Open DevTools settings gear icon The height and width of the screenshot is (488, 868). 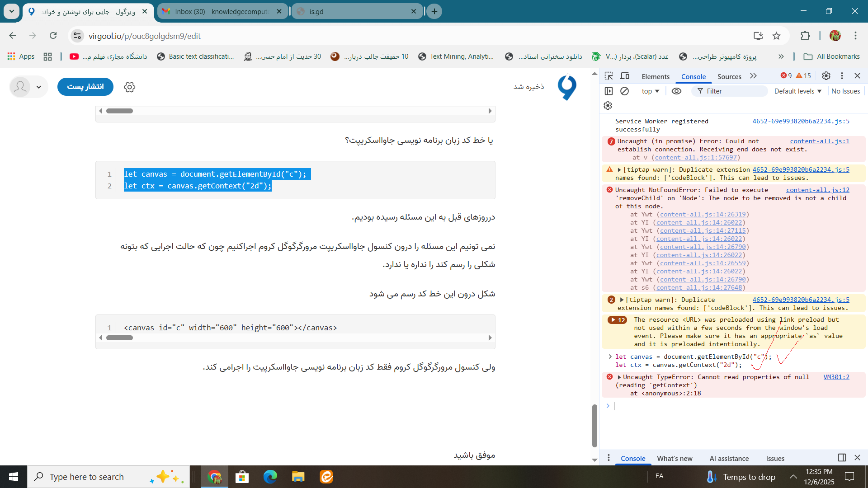[x=826, y=76]
